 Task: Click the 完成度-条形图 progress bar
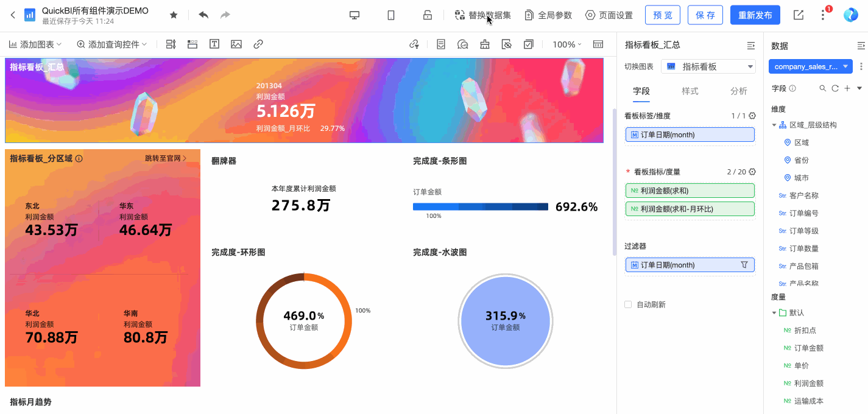point(481,207)
